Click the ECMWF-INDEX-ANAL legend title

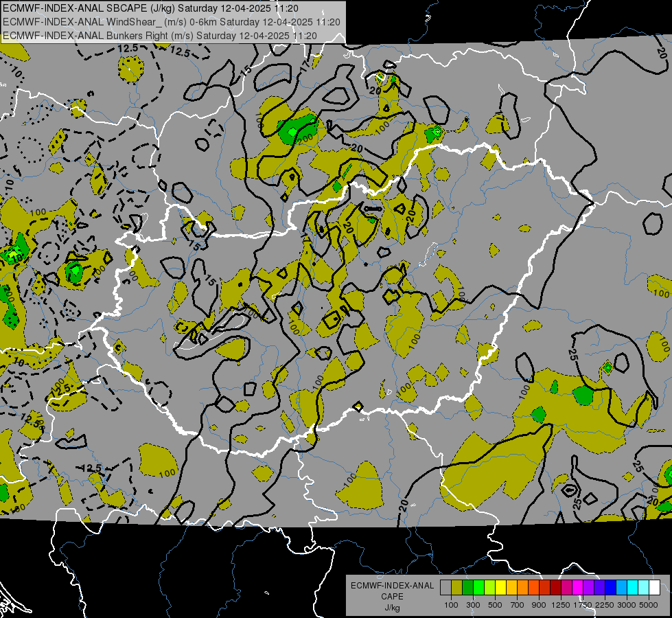click(392, 586)
